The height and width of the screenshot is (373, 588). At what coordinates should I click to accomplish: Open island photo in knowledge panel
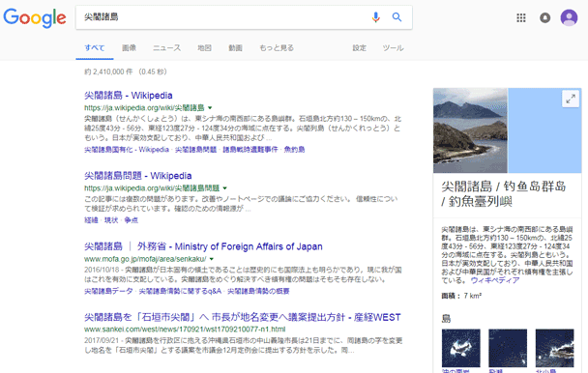click(x=470, y=130)
